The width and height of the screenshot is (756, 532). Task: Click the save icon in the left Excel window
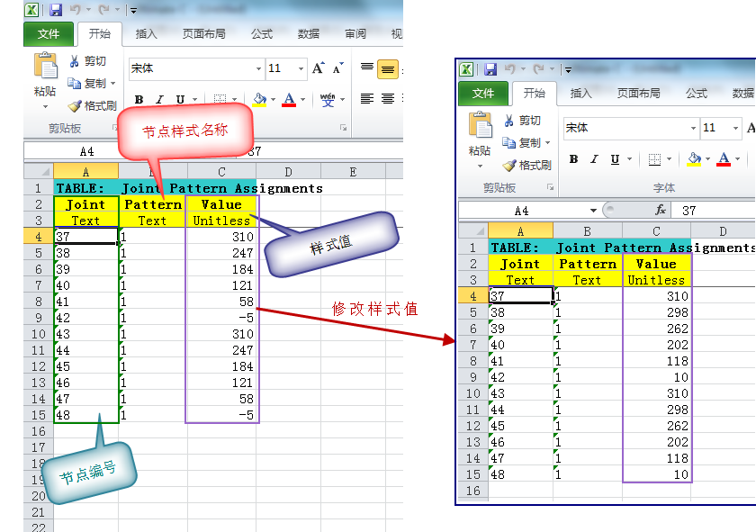[x=56, y=10]
